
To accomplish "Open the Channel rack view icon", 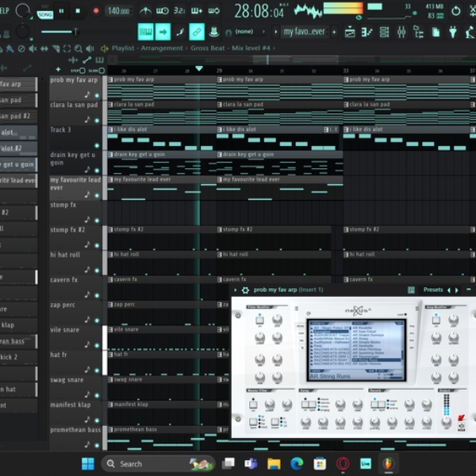I will tap(384, 32).
